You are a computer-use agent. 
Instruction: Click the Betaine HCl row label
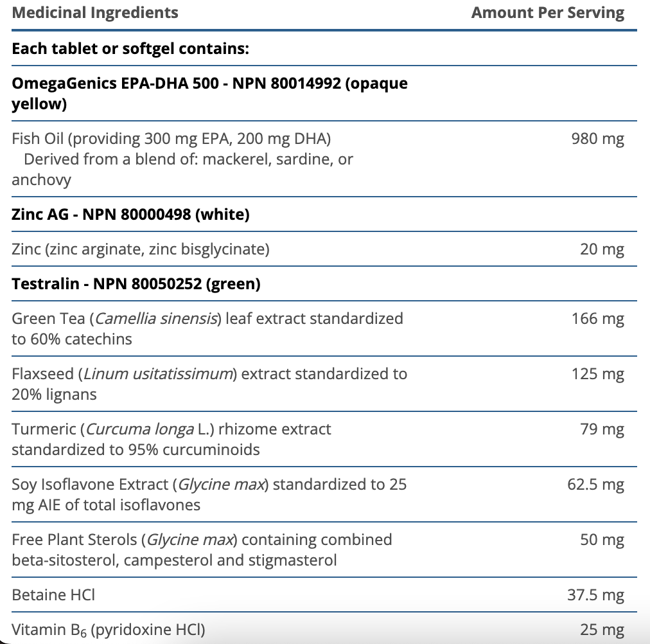53,595
